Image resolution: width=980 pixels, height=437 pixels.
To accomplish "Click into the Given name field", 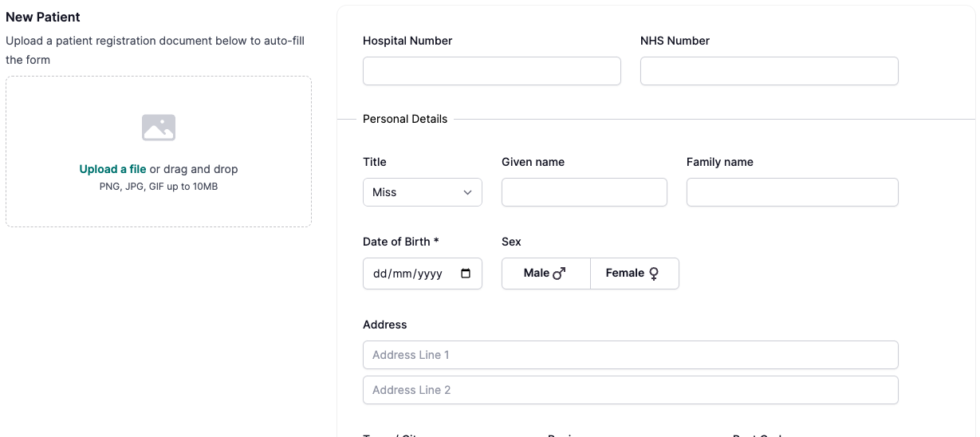I will (x=584, y=192).
